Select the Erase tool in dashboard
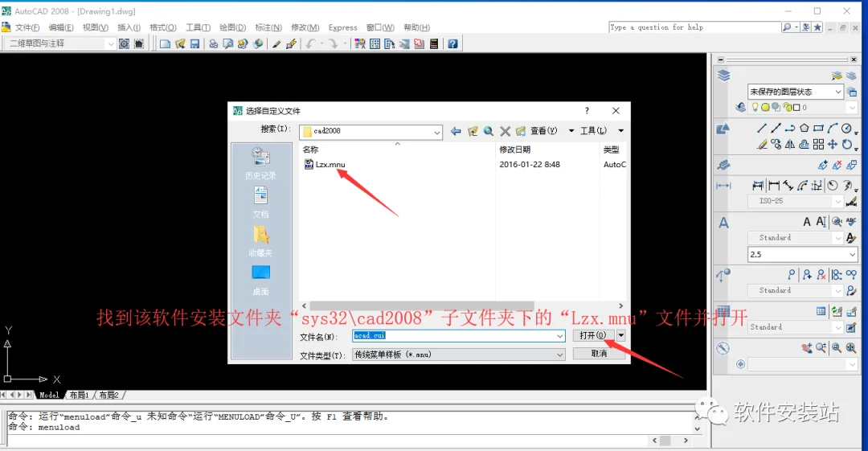The height and width of the screenshot is (451, 868). point(762,145)
